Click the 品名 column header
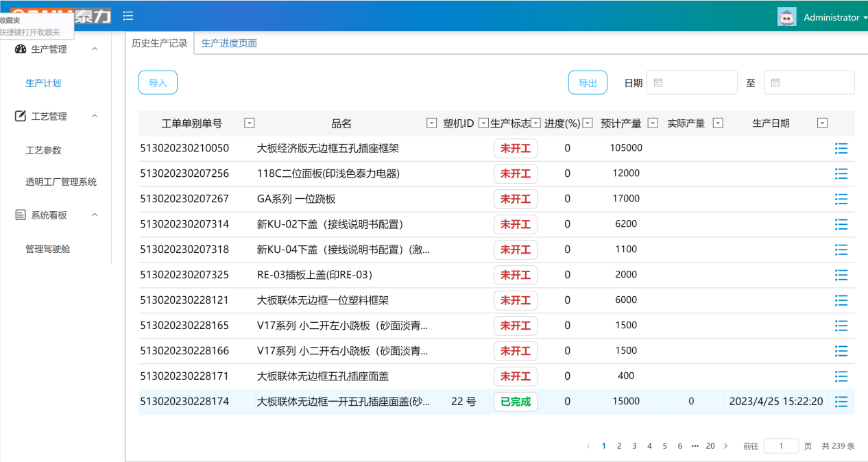The width and height of the screenshot is (868, 462). coord(341,123)
